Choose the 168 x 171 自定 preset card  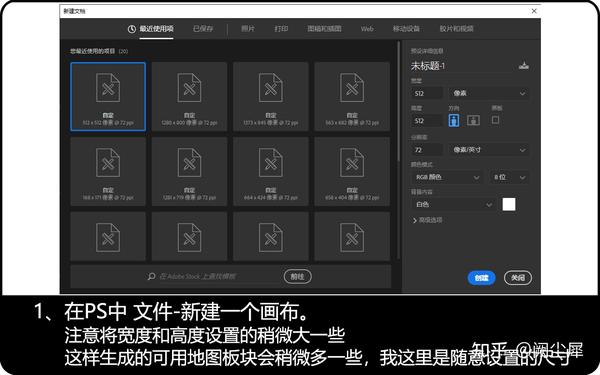pos(108,171)
